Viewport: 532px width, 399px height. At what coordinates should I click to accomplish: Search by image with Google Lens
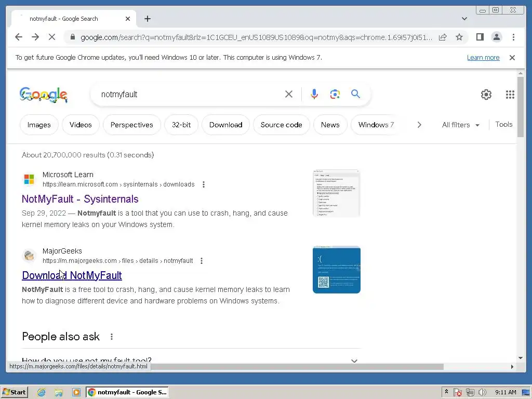pos(335,94)
